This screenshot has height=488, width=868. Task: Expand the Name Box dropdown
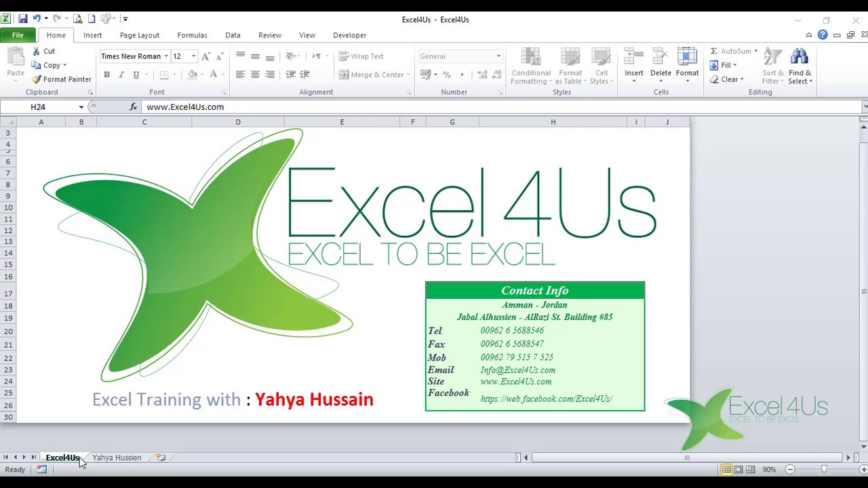81,107
